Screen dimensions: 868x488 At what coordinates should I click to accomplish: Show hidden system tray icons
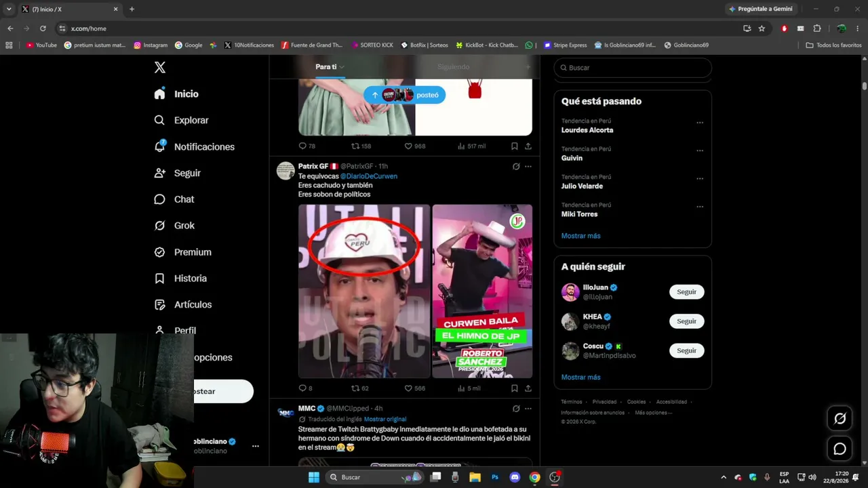[724, 477]
